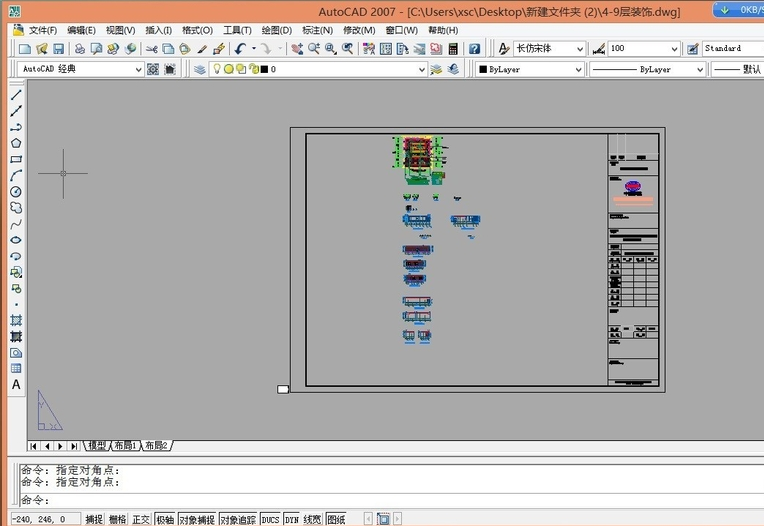Open the AutoCAD 经典 workspace dropdown

tap(80, 69)
